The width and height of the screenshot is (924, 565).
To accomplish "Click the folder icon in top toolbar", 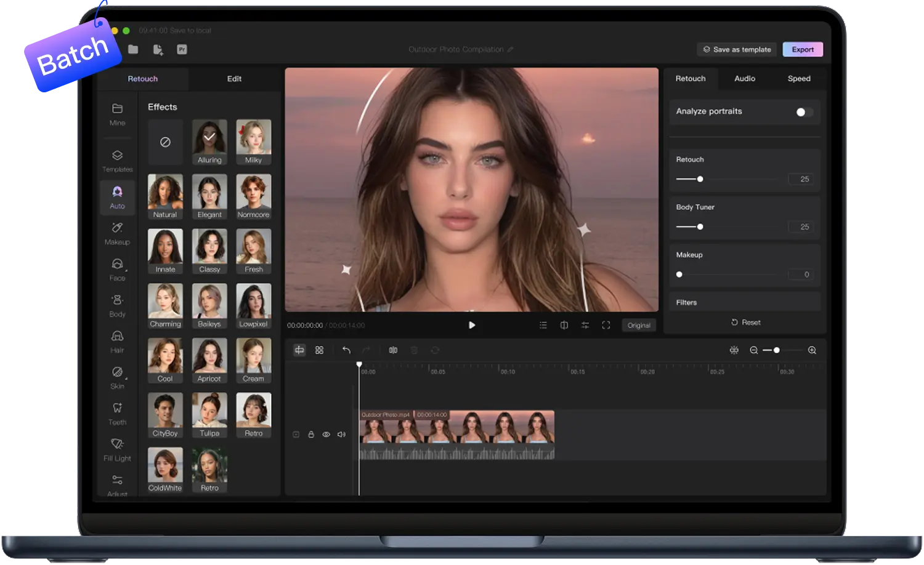I will coord(133,49).
